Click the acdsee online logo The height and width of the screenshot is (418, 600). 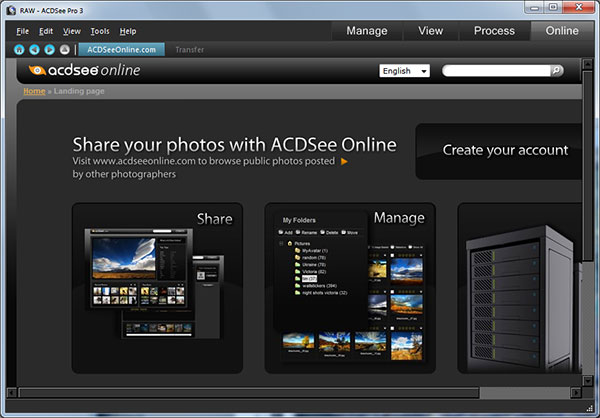click(85, 71)
